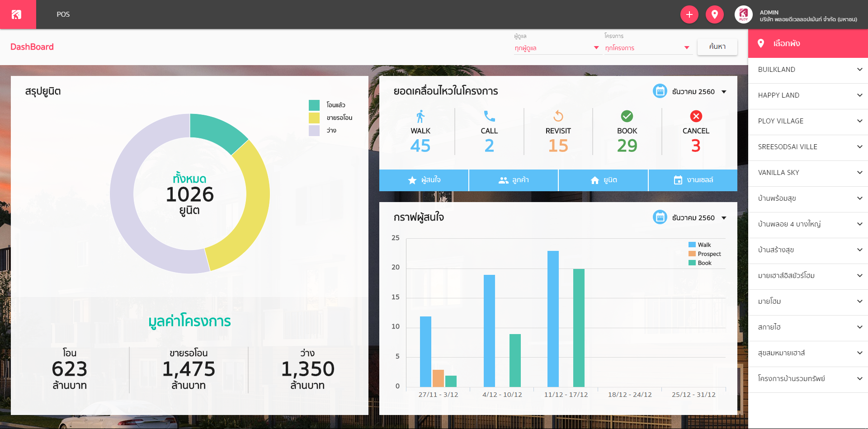Click the WALK walking person icon
Screen dimensions: 868x429
click(420, 117)
